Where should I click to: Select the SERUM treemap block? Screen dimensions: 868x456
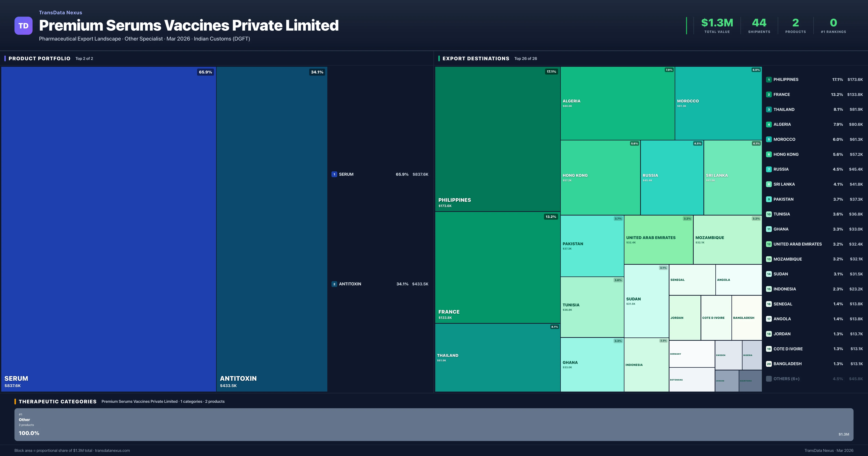109,229
